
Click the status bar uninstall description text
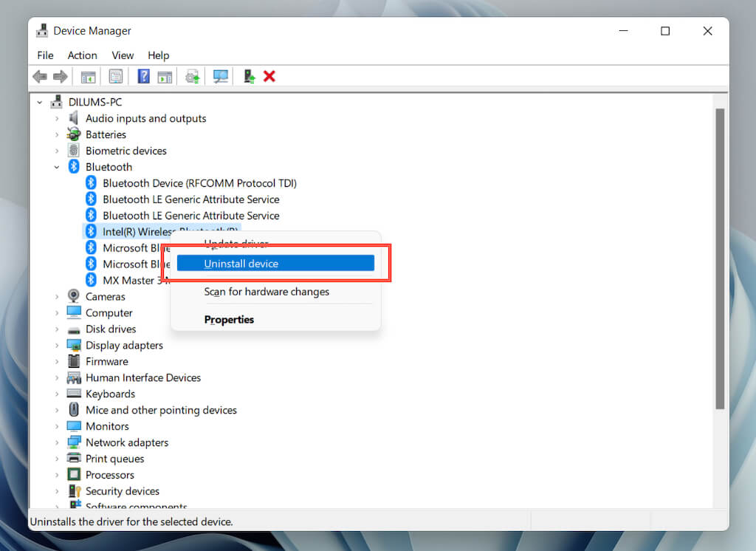(x=131, y=521)
